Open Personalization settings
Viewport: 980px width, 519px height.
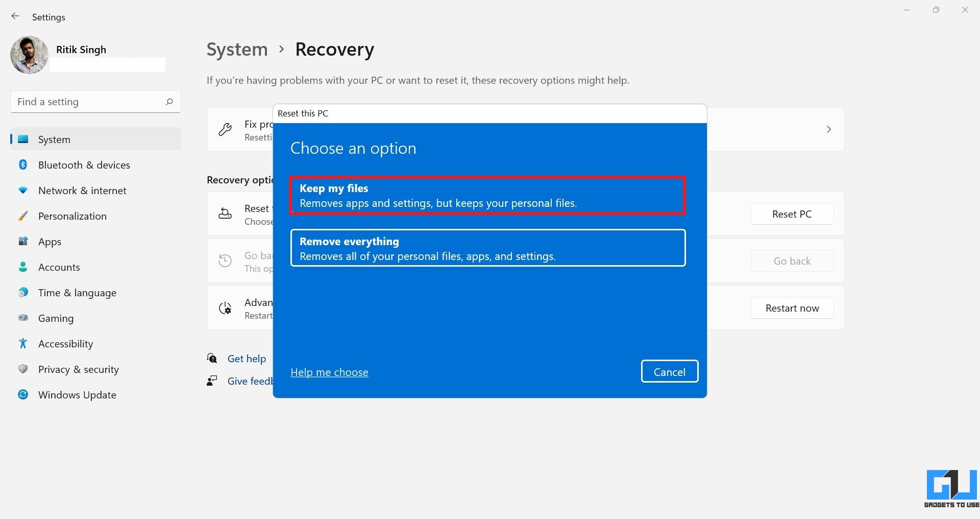(95, 216)
